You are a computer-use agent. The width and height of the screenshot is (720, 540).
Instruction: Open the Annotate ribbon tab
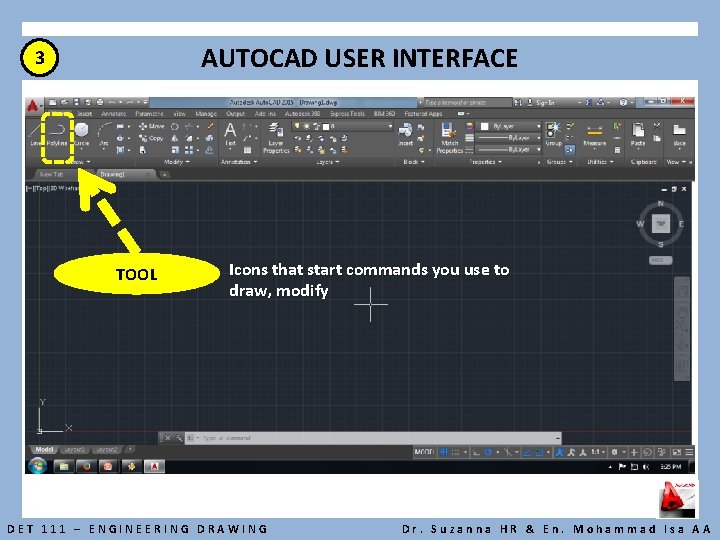[113, 113]
